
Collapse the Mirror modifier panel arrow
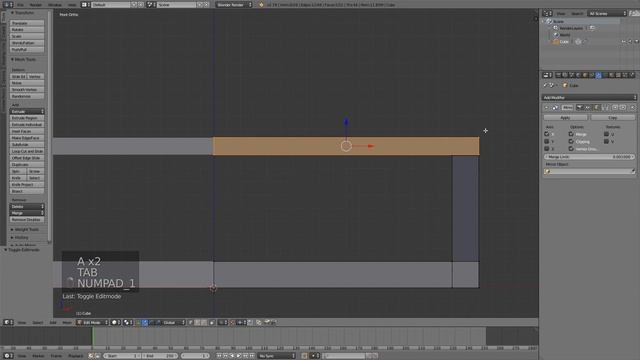(x=546, y=107)
